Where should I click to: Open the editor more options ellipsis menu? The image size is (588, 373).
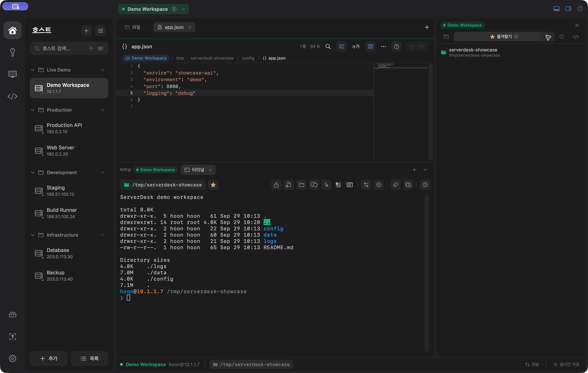[383, 46]
